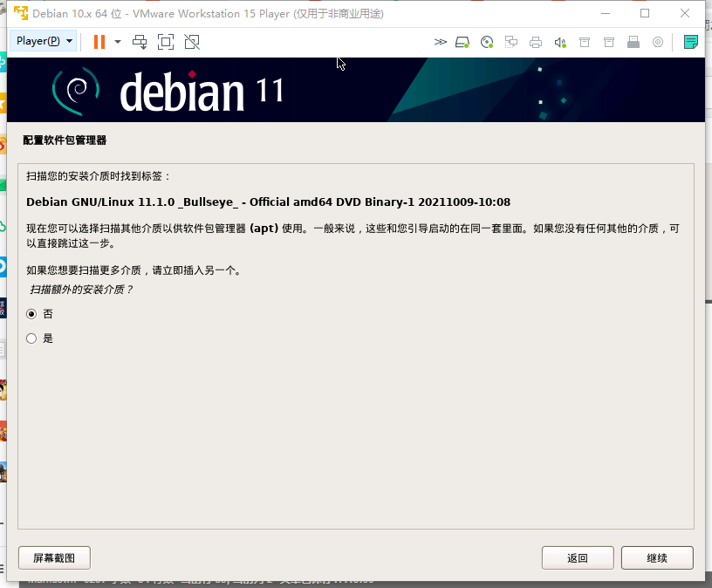Viewport: 712px width, 588px height.
Task: Click the double-chevron device expand icon
Action: click(440, 42)
